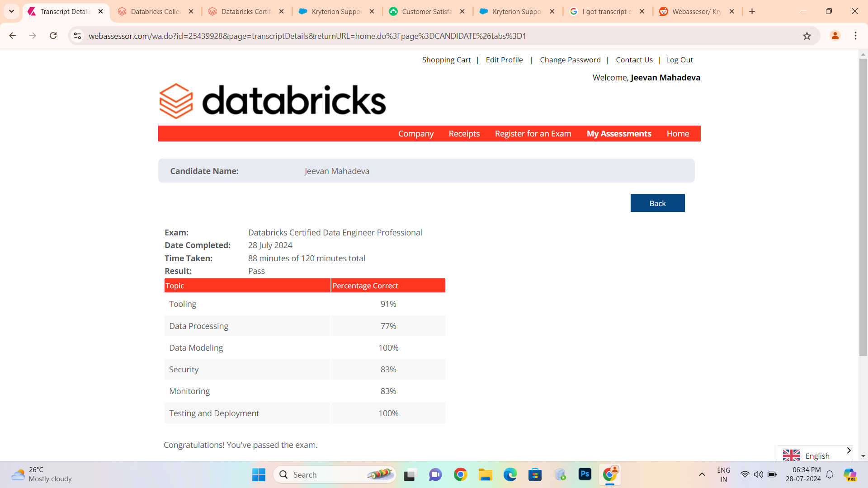Open Wi-Fi network status icon

[x=745, y=474]
